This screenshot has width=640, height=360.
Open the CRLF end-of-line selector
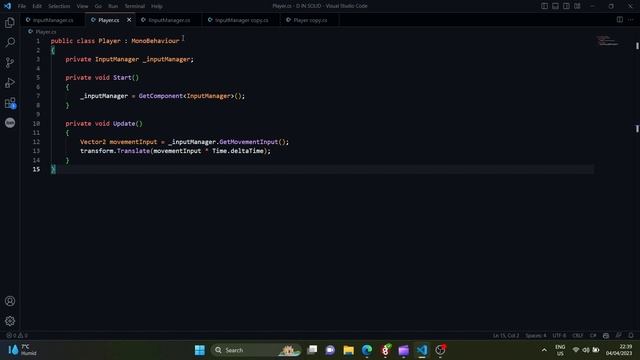[578, 336]
